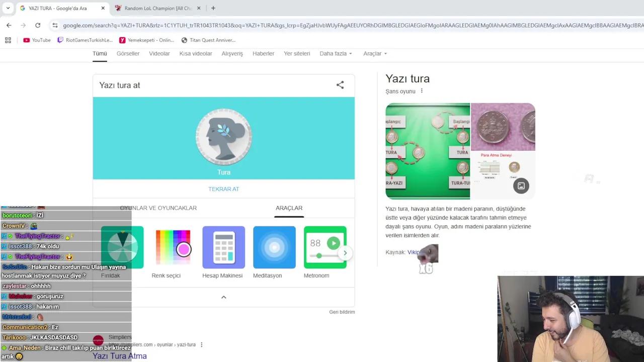Screen dimensions: 644x362
Task: Click chat message from Tarikooo
Action: [x=54, y=337]
